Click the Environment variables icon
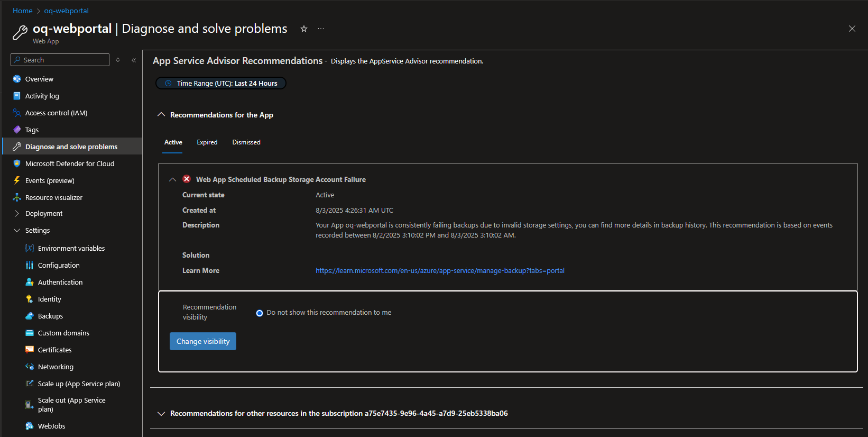The image size is (868, 437). (x=30, y=248)
